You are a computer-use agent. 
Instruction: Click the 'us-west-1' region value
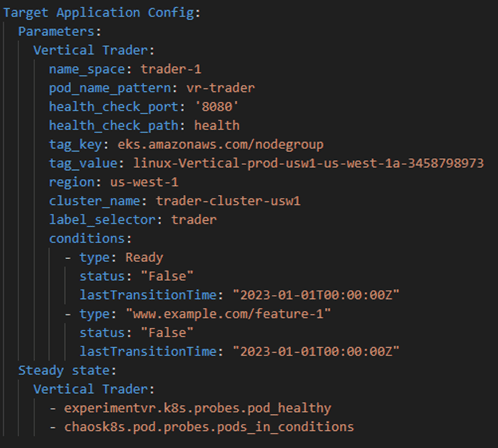point(144,182)
